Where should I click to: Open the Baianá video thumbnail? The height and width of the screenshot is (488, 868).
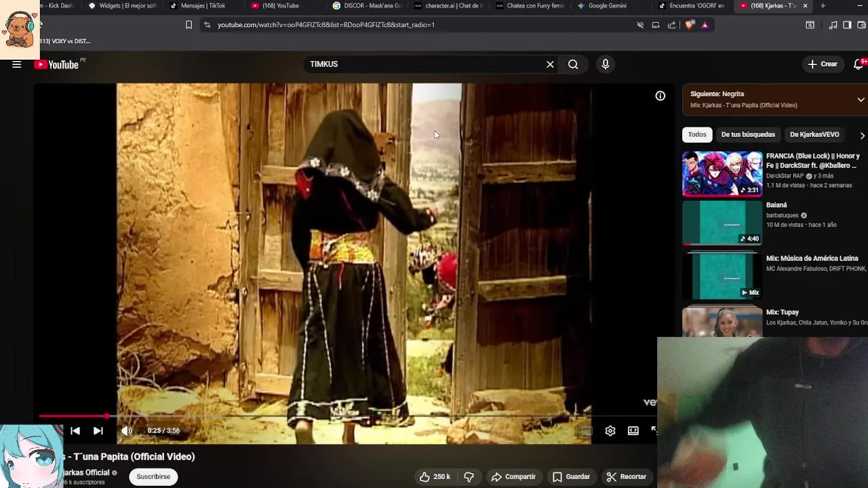(x=722, y=223)
